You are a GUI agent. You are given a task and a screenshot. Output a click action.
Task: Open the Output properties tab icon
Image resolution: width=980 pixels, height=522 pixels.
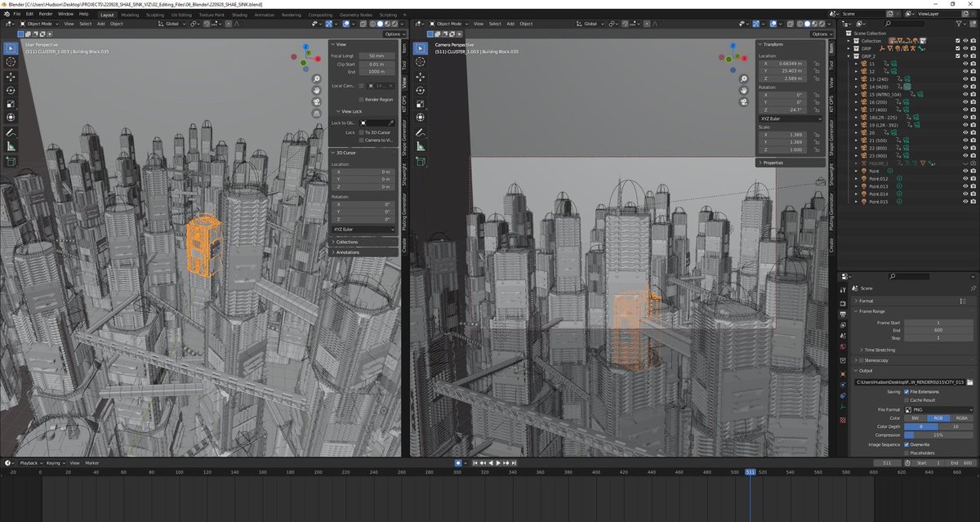(x=843, y=313)
